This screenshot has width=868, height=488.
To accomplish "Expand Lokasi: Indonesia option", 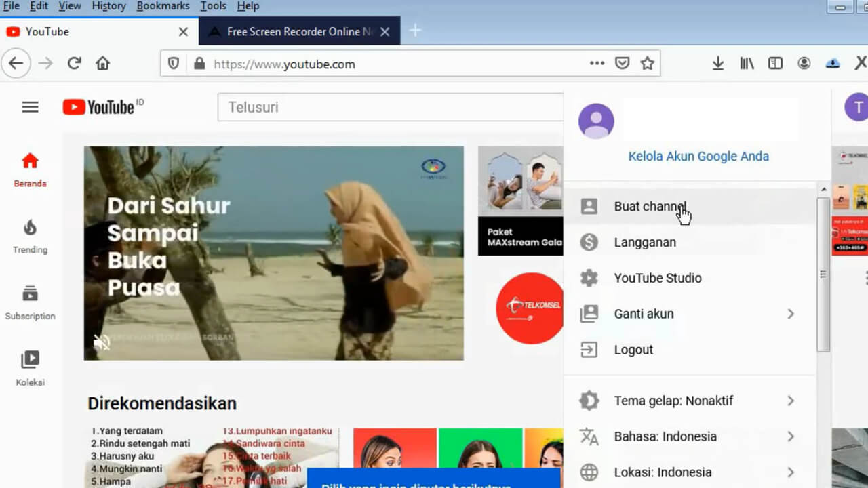I will coord(690,473).
